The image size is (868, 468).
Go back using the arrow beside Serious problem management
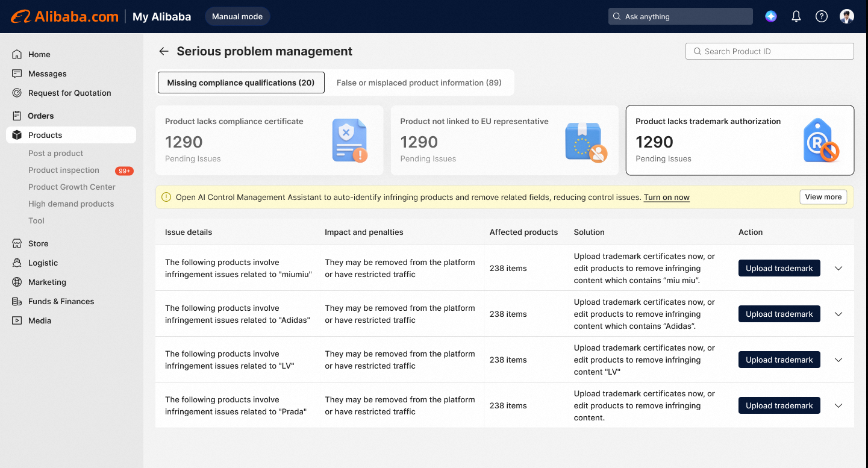164,51
